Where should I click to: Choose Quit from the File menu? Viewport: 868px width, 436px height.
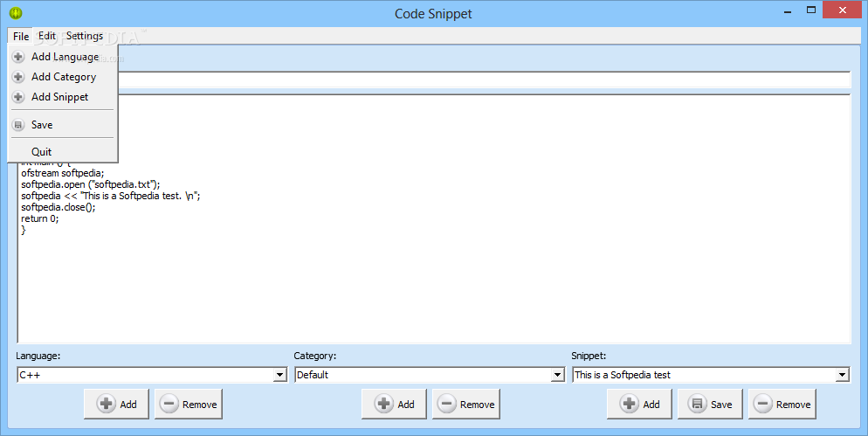click(x=63, y=151)
